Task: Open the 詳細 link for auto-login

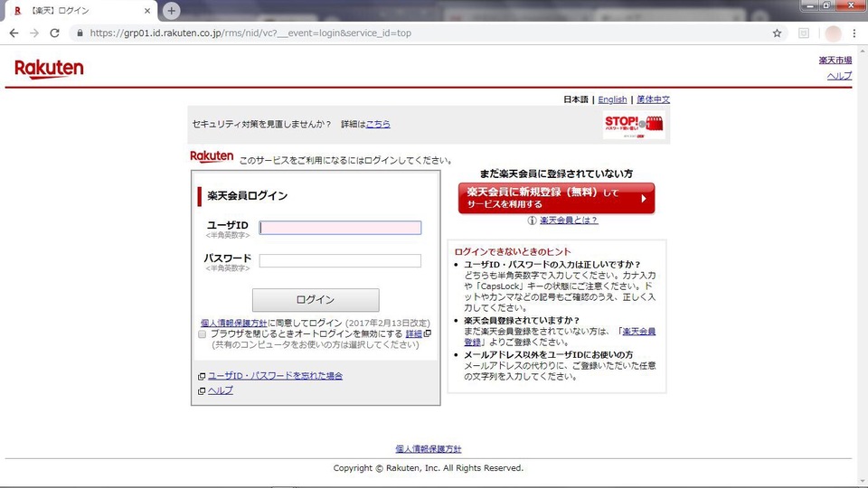Action: click(x=413, y=333)
